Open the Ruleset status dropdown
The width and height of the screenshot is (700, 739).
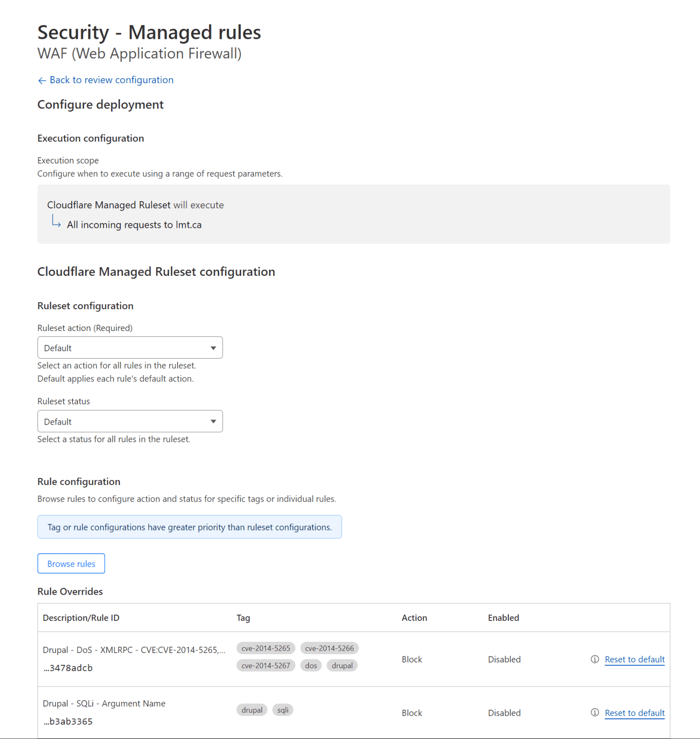coord(130,421)
